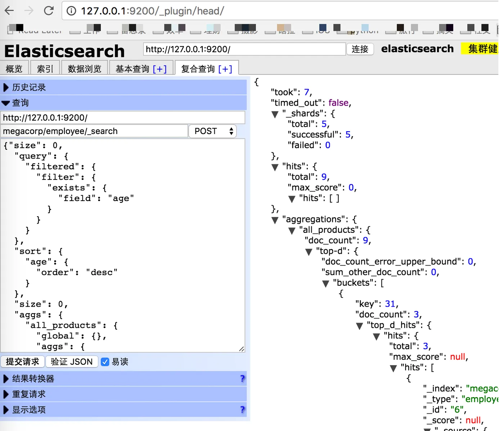The width and height of the screenshot is (504, 431).
Task: Collapse the "top_d_hits" JSON node
Action: coord(360,326)
